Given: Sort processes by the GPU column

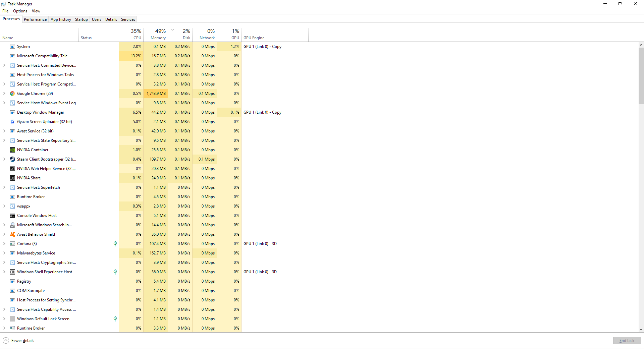Looking at the screenshot, I should (229, 34).
